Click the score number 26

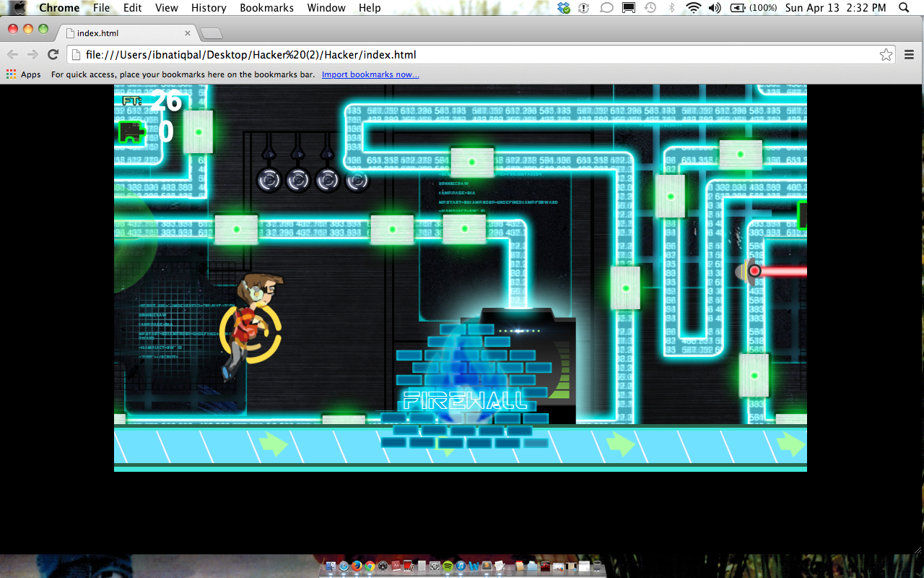166,102
